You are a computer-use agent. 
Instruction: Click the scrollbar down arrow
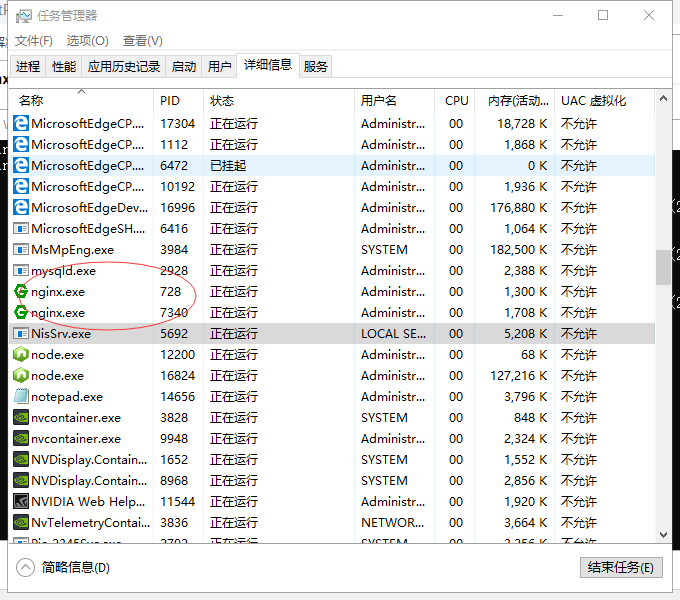[663, 535]
